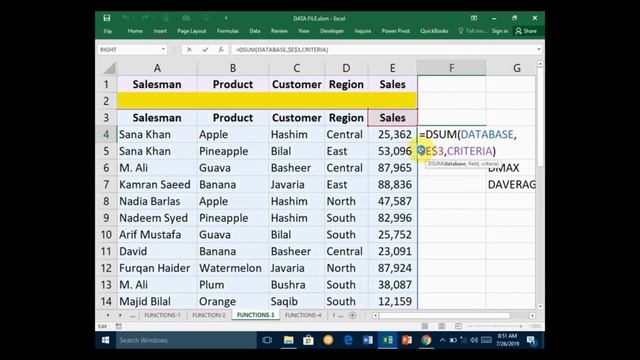Switch to FUNCTIONS-4 sheet tab
This screenshot has width=640, height=360.
click(x=303, y=315)
